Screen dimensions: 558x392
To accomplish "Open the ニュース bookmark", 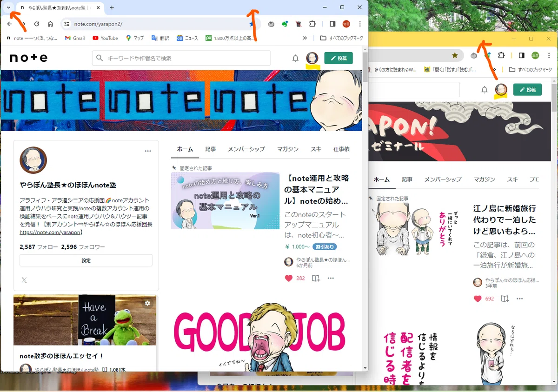I will coord(187,38).
